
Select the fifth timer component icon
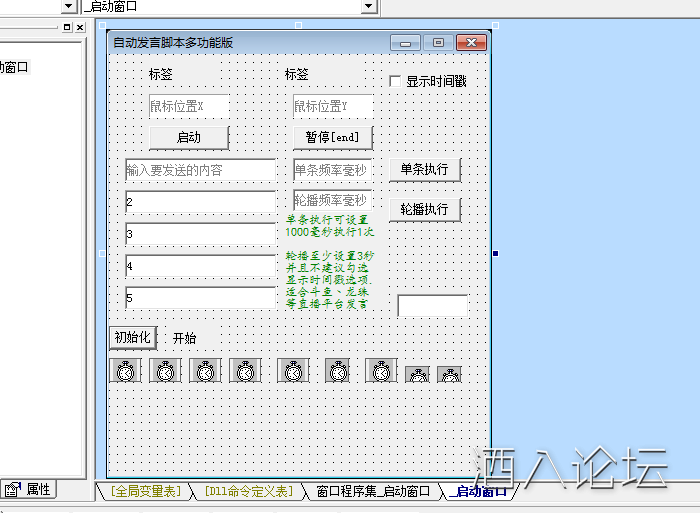(x=293, y=371)
